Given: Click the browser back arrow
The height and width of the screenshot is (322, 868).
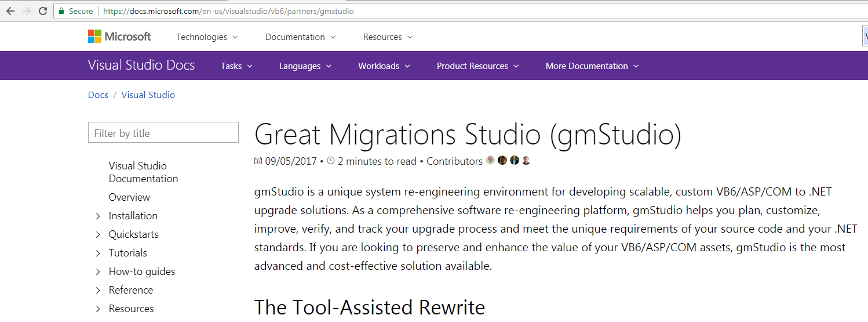Looking at the screenshot, I should point(10,11).
